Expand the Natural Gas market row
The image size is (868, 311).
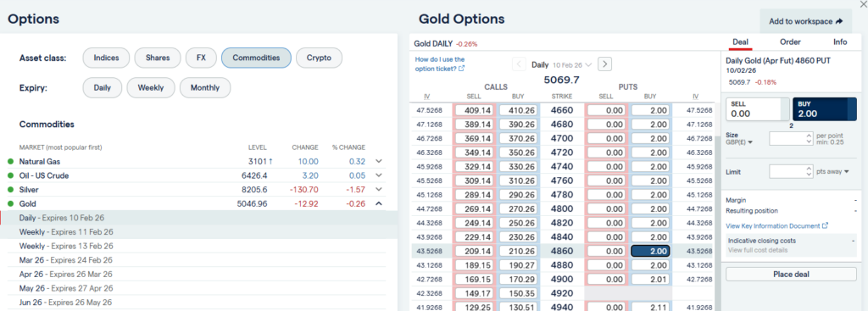379,162
